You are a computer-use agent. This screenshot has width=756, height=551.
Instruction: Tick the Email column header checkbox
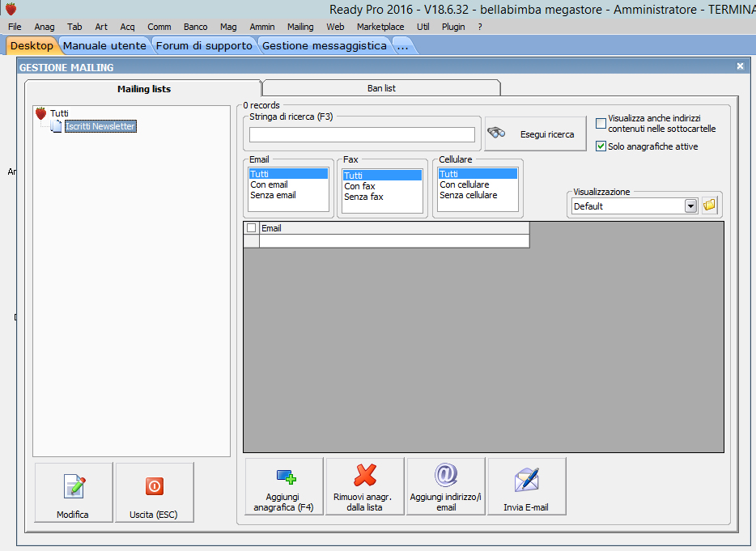coord(251,228)
